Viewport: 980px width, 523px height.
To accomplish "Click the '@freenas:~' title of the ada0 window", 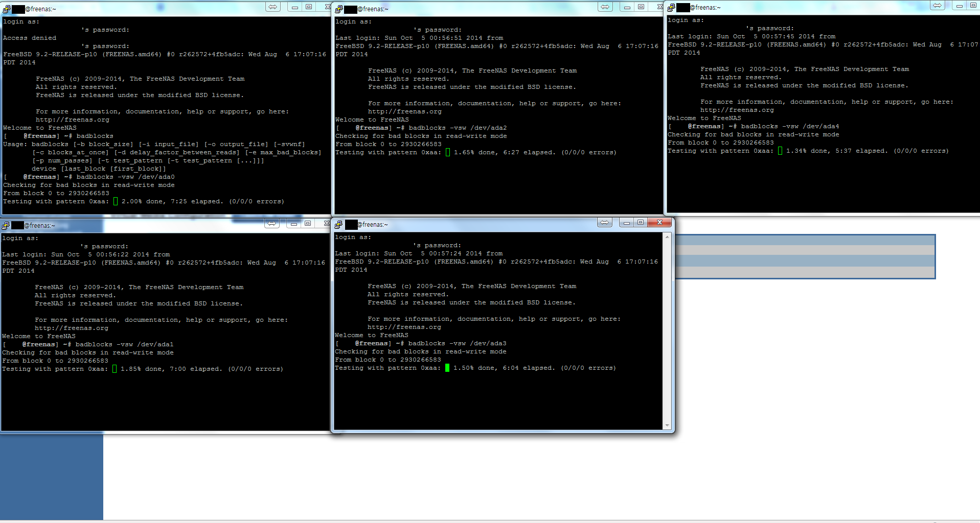I will pos(41,9).
